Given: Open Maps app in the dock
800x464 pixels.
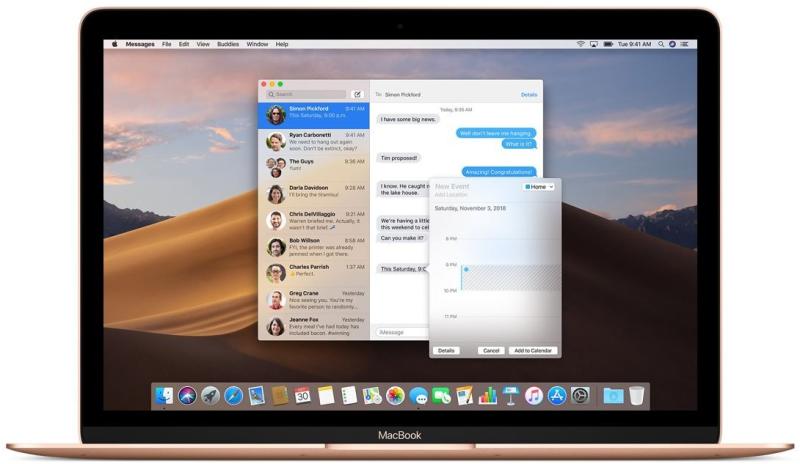Looking at the screenshot, I should 372,396.
